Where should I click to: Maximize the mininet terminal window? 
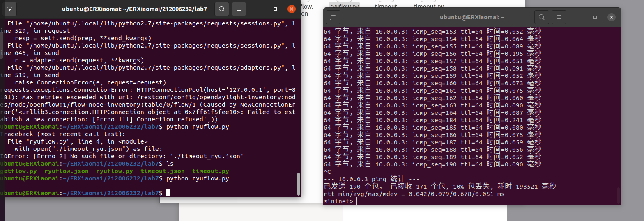[x=595, y=17]
